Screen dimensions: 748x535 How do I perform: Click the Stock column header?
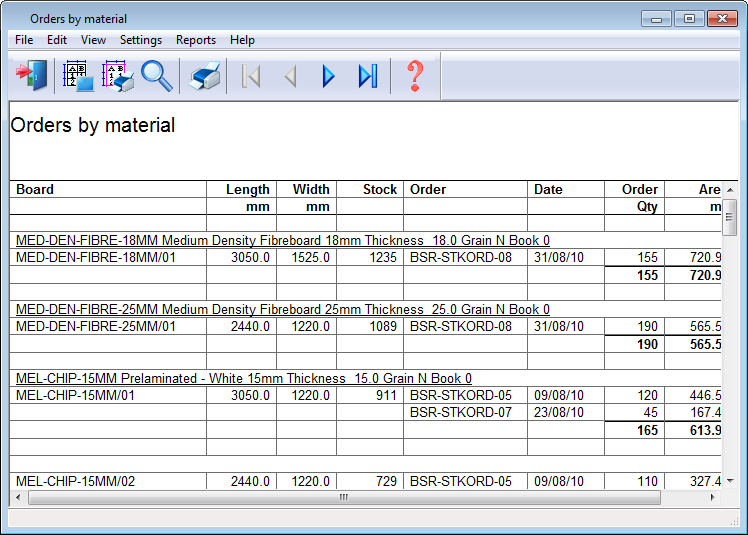(x=380, y=189)
